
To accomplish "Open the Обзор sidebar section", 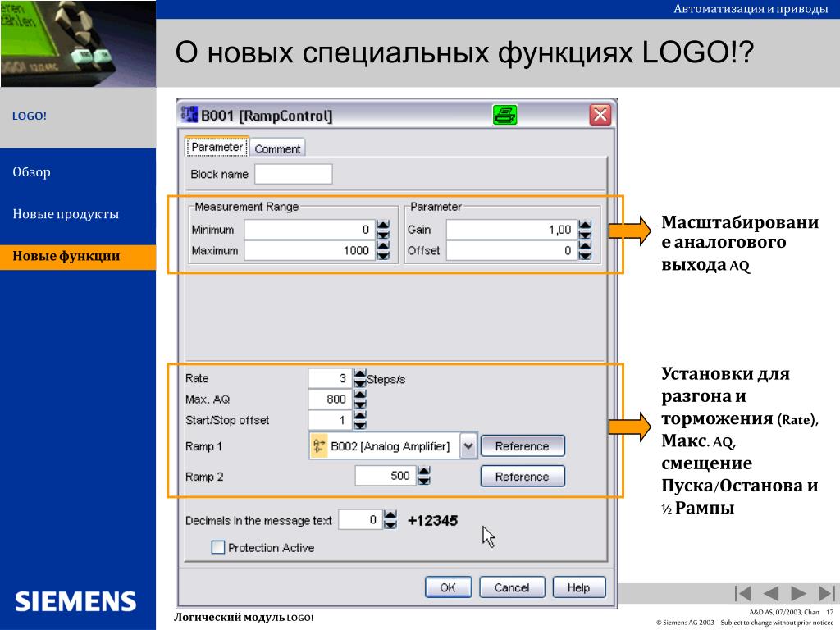I will pyautogui.click(x=32, y=172).
